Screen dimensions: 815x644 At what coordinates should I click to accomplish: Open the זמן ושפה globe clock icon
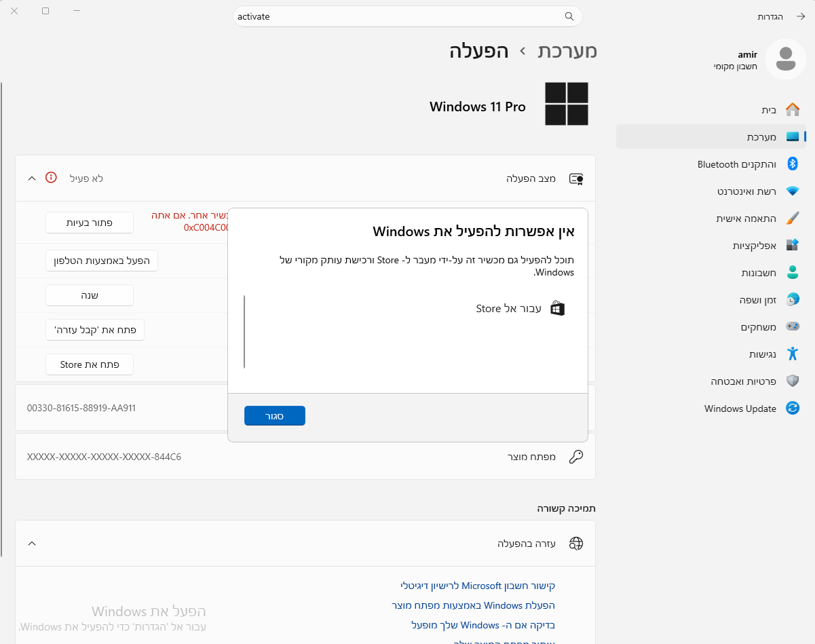pos(792,299)
